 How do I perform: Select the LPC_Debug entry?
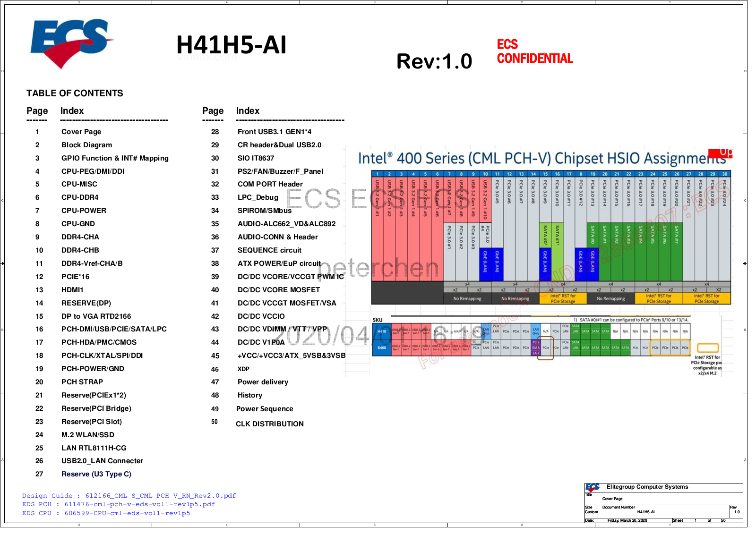tap(258, 197)
